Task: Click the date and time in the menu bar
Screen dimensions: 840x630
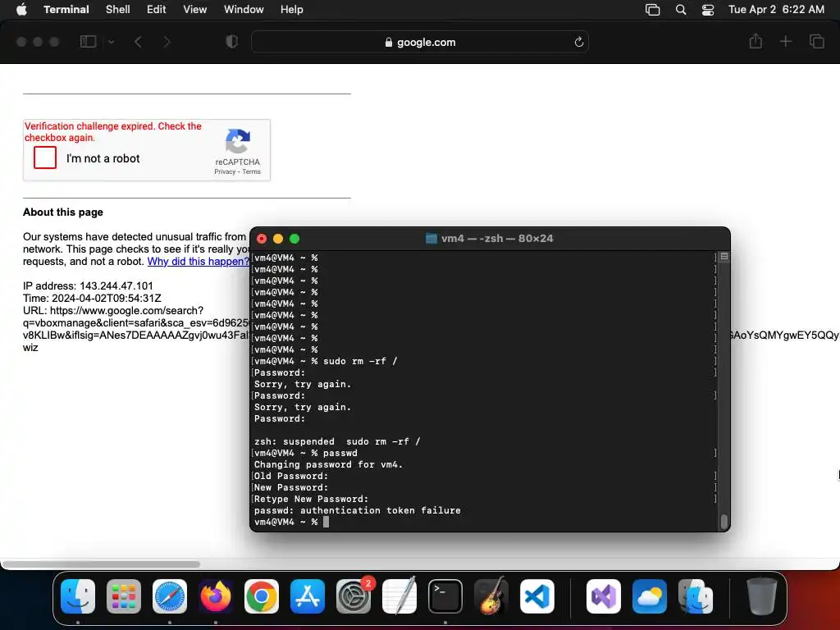Action: coord(776,9)
